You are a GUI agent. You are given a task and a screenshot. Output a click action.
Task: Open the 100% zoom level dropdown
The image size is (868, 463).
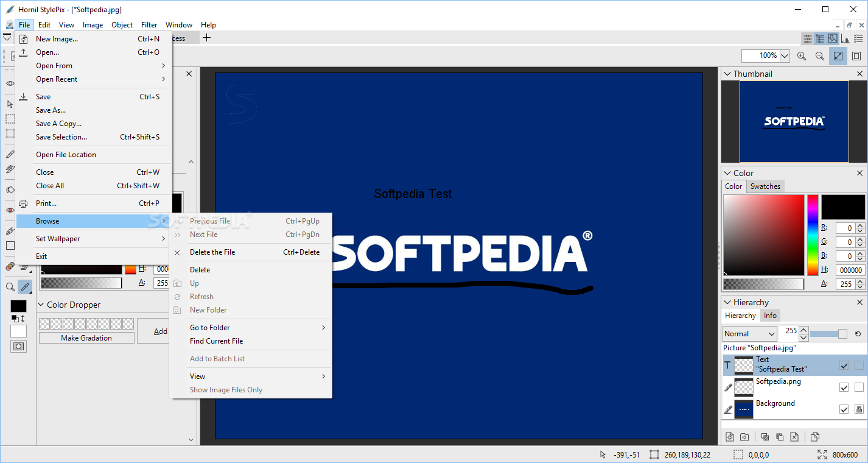pos(785,56)
